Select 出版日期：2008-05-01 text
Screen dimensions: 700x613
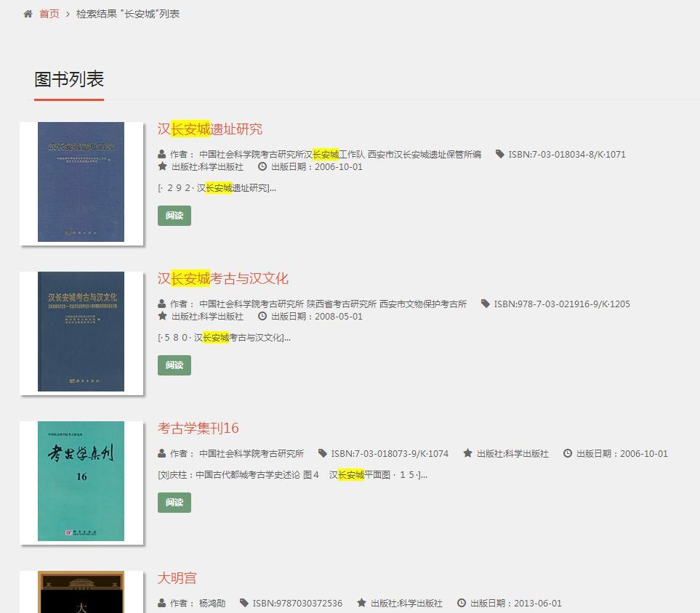coord(317,317)
